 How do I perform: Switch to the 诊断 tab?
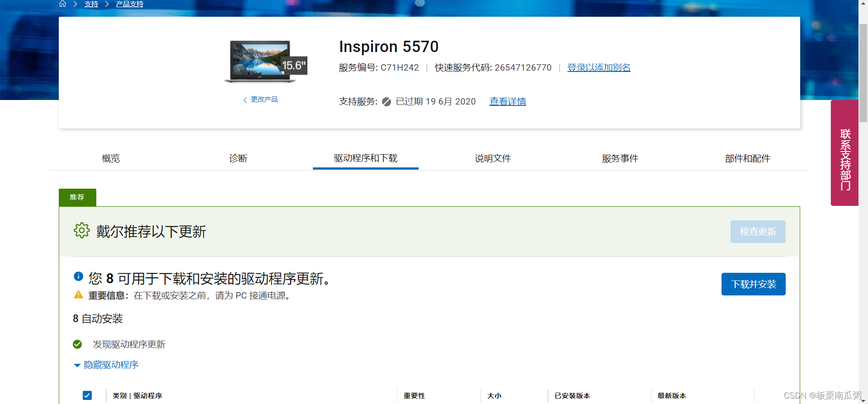[238, 158]
